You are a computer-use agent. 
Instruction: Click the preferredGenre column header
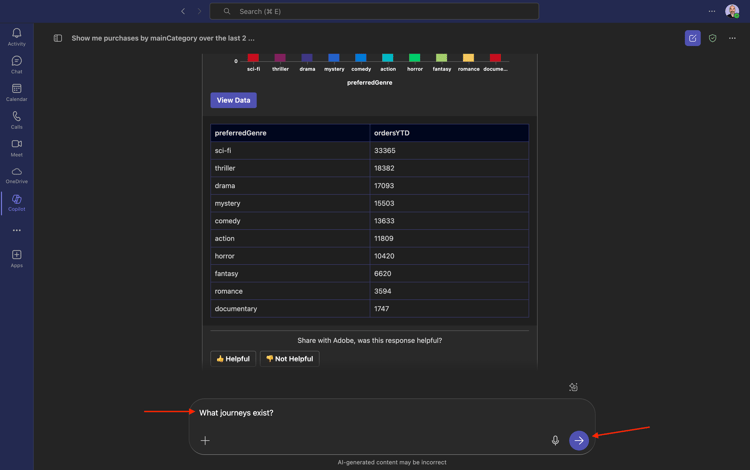coord(290,133)
